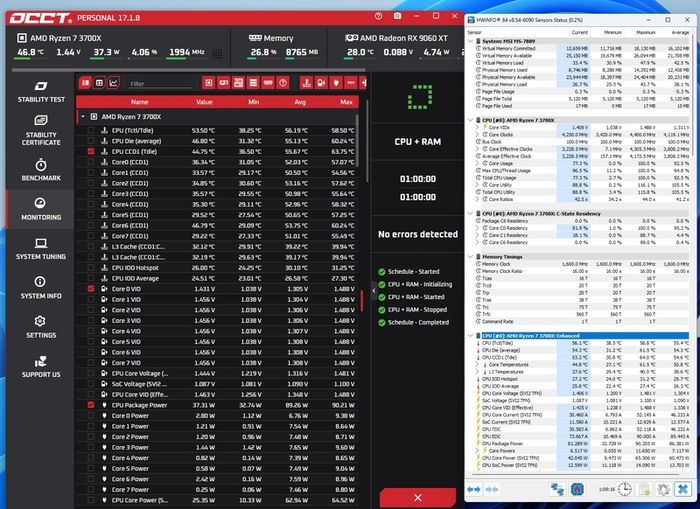Open HWiNFO sensor settings gear icon
700x509 pixels.
[x=663, y=489]
